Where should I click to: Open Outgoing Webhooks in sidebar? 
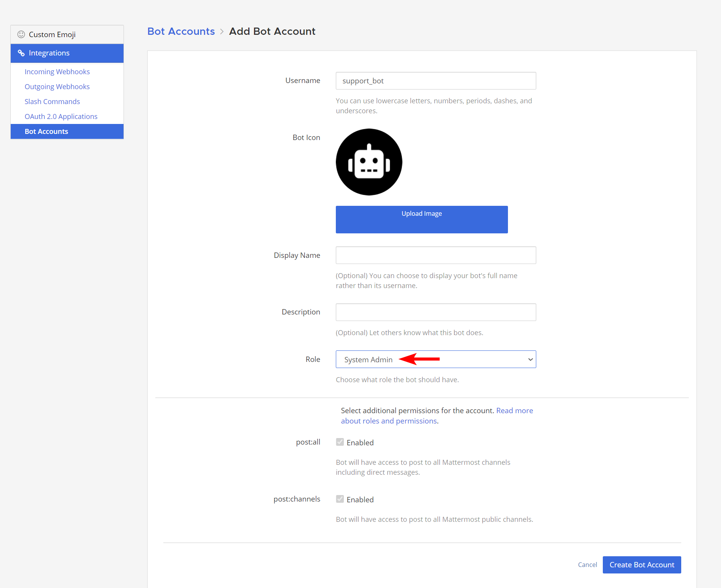coord(57,86)
